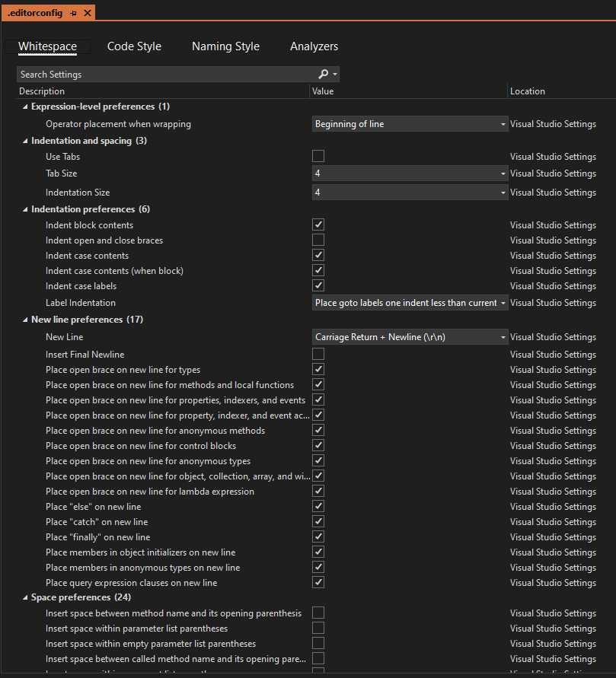
Task: Enable the Use Tabs checkbox
Action: tap(318, 155)
